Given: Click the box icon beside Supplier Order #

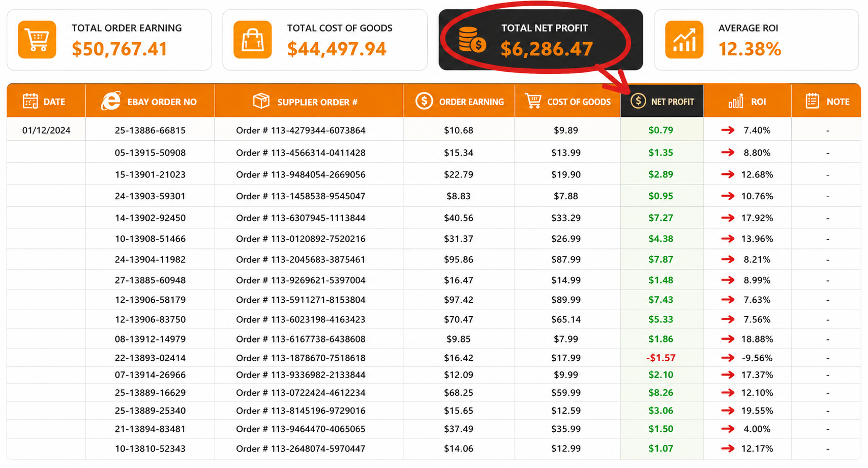Looking at the screenshot, I should tap(261, 101).
